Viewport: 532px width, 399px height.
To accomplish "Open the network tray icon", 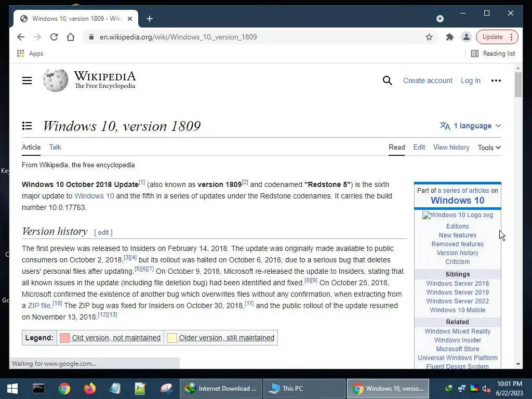I will tap(461, 389).
